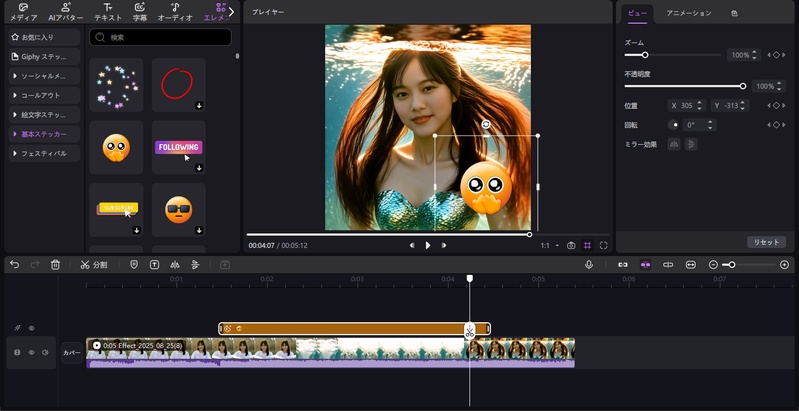Expand the 基本ステッカー category
The width and height of the screenshot is (799, 411).
coord(44,134)
